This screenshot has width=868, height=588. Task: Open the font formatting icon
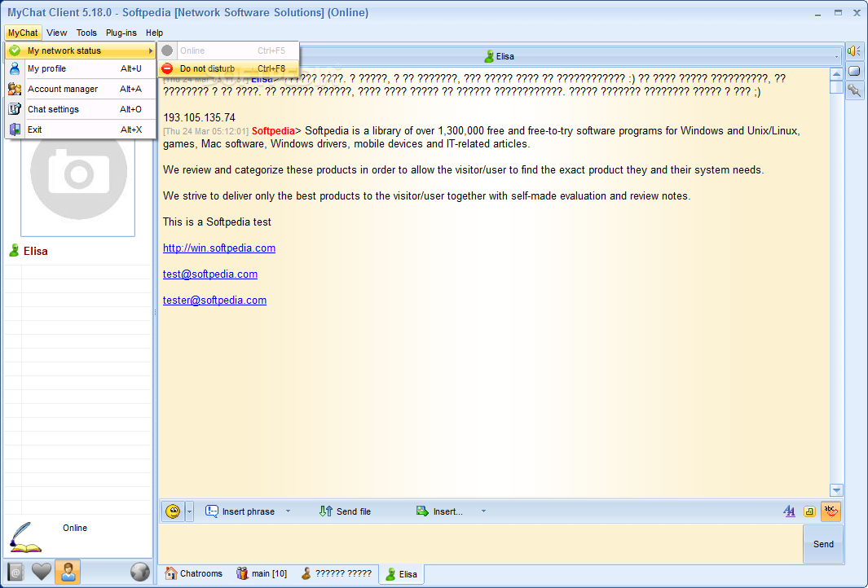coord(790,511)
